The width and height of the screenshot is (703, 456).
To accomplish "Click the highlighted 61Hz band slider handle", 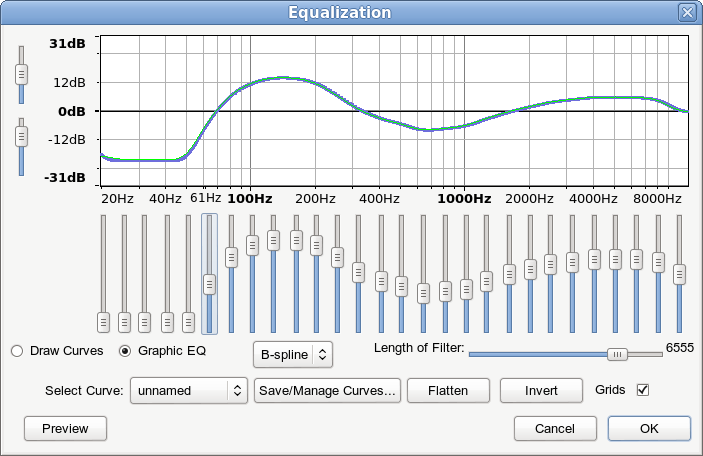I will tap(209, 284).
